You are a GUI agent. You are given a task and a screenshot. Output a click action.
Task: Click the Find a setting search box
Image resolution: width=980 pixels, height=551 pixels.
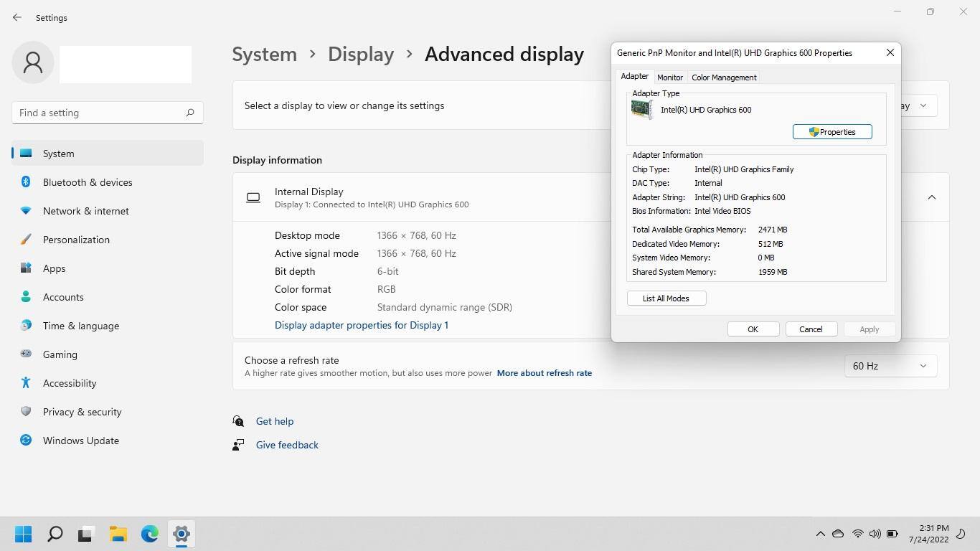tap(99, 113)
